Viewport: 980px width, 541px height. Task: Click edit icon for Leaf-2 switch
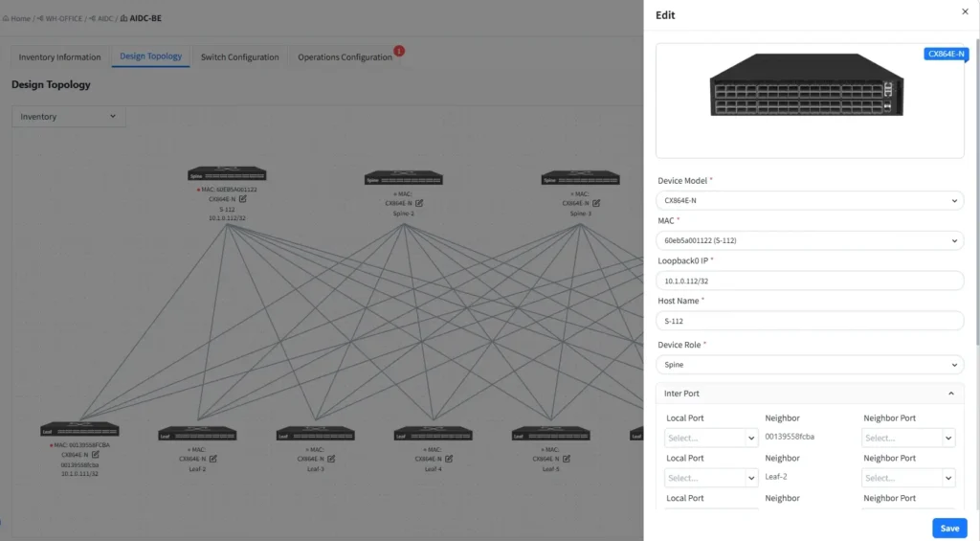click(212, 459)
